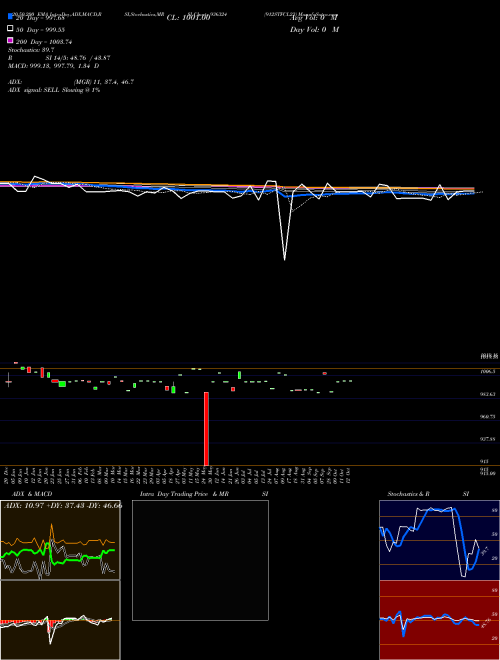Click the magenta 200 Day legend swatch
This screenshot has width=500, height=660.
coord(10,40)
